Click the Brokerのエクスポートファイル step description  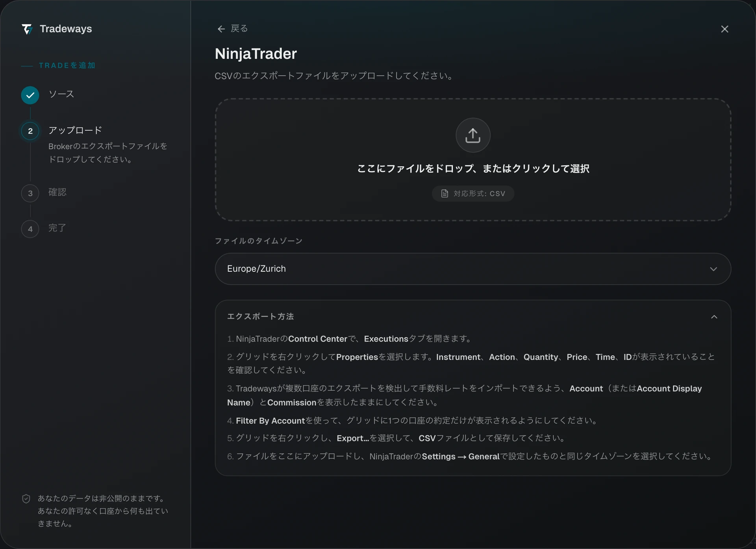[x=108, y=153]
